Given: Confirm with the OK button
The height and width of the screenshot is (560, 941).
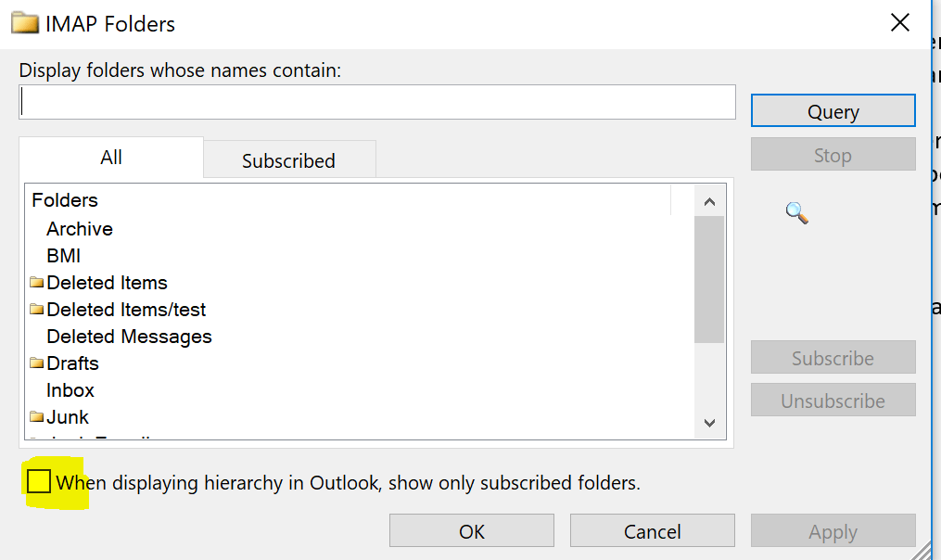Looking at the screenshot, I should (472, 531).
